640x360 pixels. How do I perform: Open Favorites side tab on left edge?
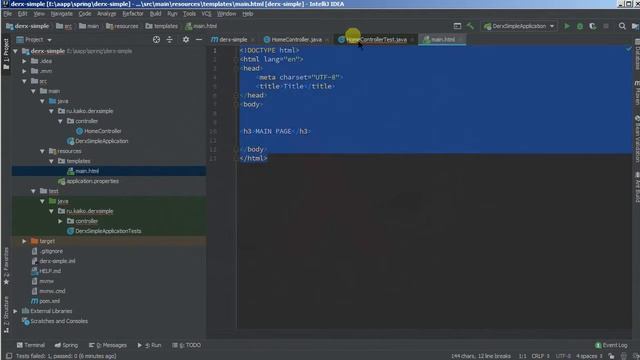point(6,265)
